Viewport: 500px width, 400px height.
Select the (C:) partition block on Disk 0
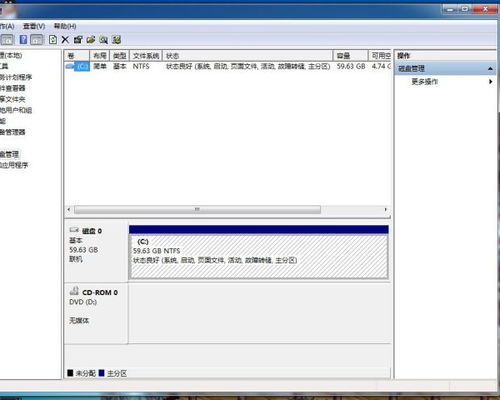pos(259,256)
